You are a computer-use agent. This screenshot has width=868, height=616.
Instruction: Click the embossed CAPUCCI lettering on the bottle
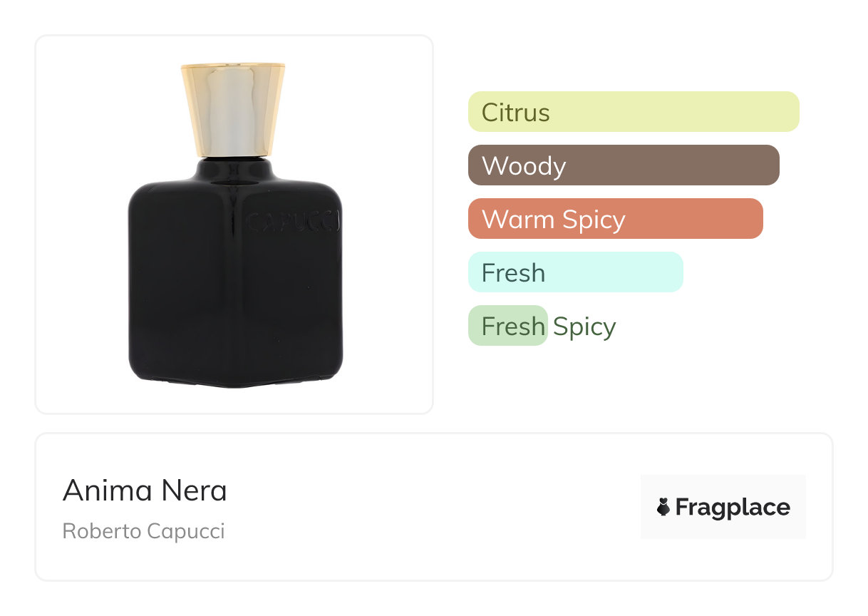(294, 223)
